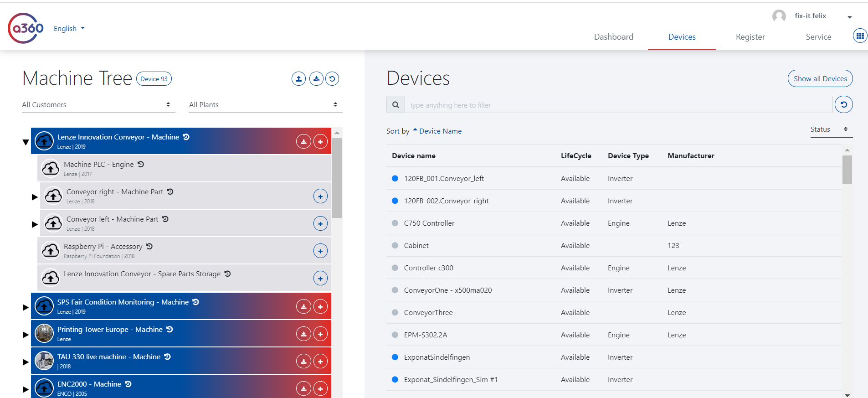This screenshot has width=868, height=398.
Task: Click the Show all Devices button
Action: 820,78
